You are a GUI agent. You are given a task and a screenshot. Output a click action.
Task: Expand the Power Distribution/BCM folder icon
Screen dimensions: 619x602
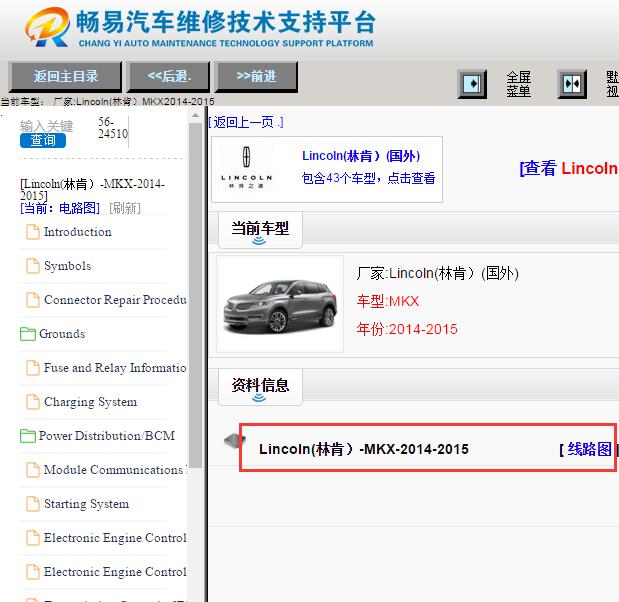coord(28,436)
